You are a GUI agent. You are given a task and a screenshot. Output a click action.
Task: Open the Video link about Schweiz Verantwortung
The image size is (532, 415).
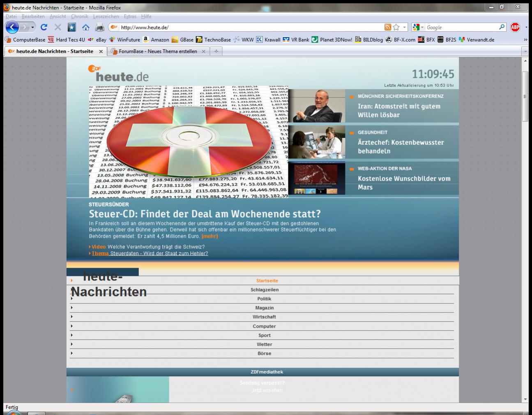(148, 247)
